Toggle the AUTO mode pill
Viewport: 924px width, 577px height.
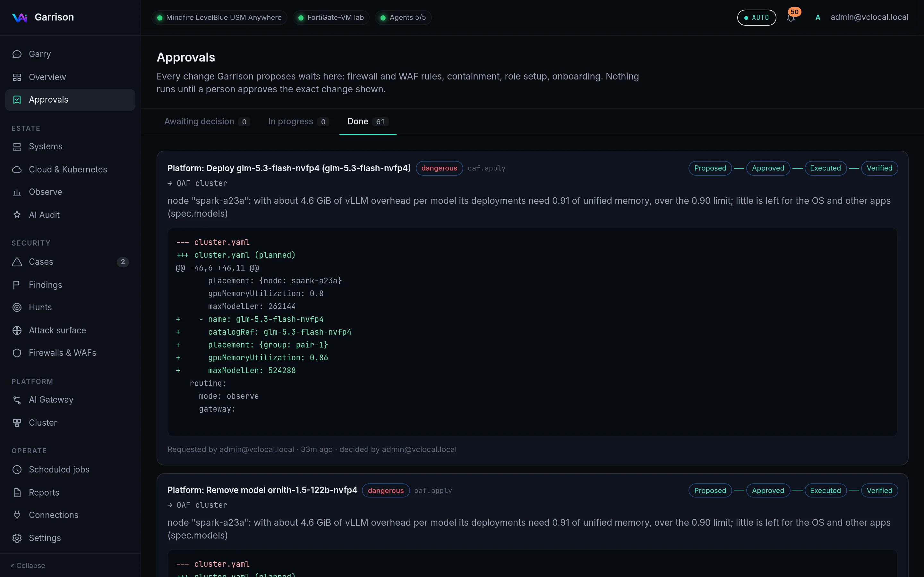coord(757,18)
